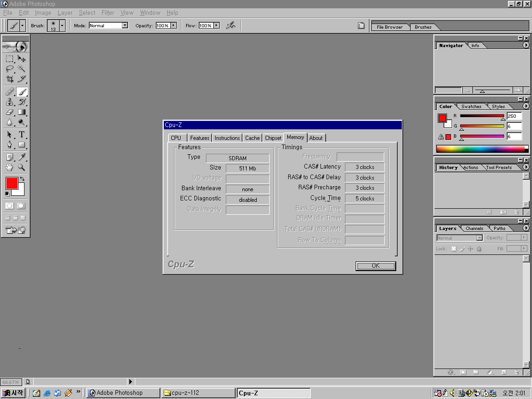Select the Notes tool

click(10, 157)
